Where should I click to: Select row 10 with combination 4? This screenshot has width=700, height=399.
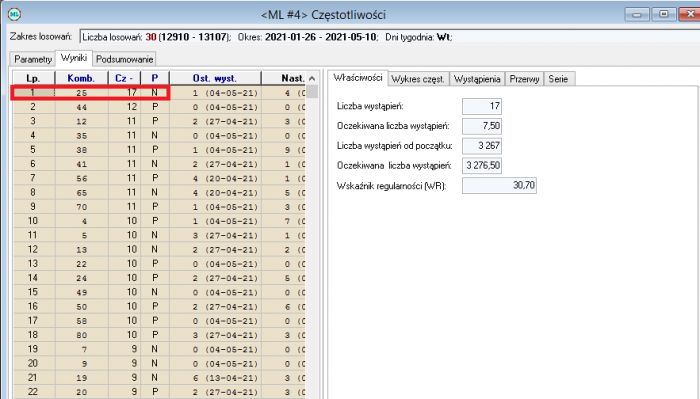click(159, 221)
